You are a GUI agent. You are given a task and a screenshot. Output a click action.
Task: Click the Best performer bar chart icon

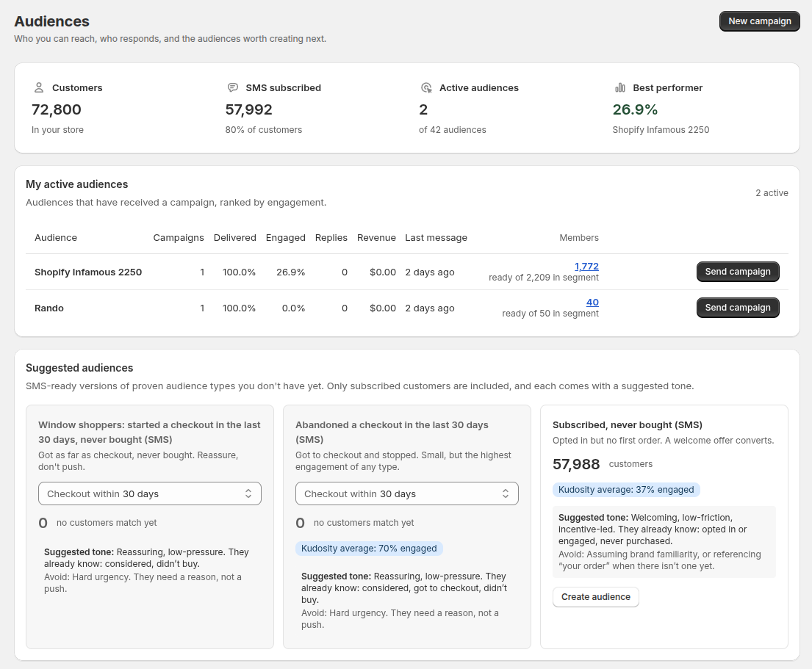point(620,87)
